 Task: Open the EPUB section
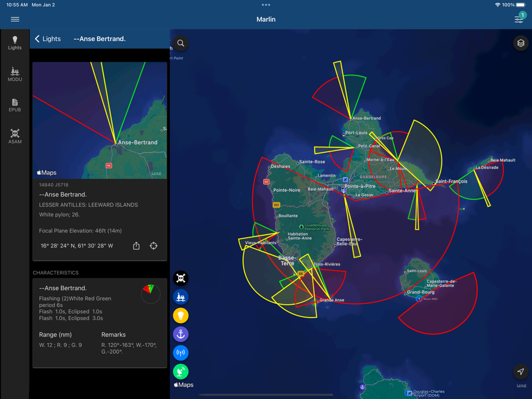click(14, 105)
